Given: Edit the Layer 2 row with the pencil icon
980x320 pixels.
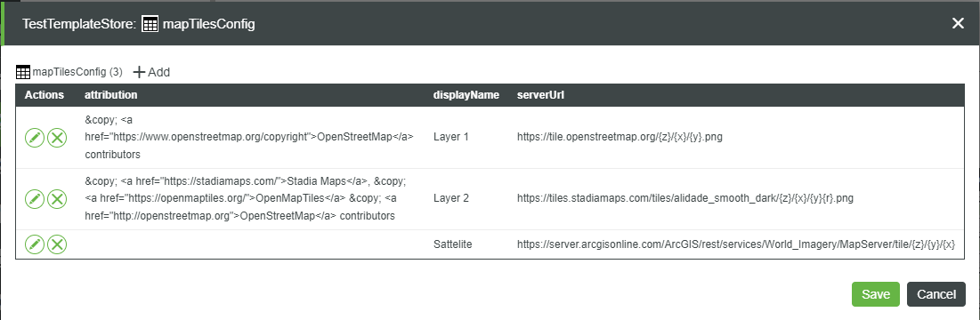Looking at the screenshot, I should (35, 199).
